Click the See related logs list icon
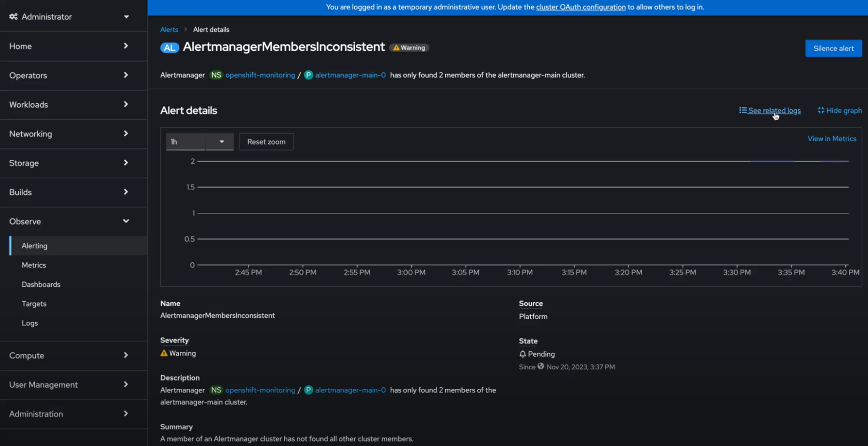The image size is (868, 446). click(x=743, y=110)
